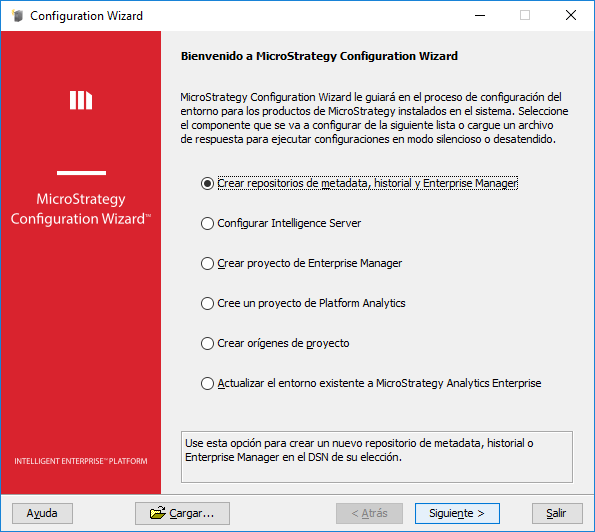Click the disabled Atrás button
This screenshot has width=595, height=532.
[x=369, y=513]
